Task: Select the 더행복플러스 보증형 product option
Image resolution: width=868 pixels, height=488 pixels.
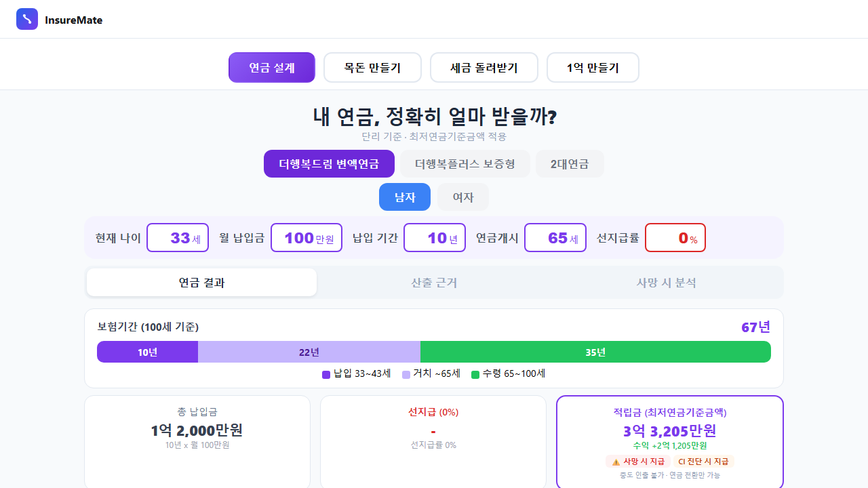Action: tap(465, 163)
